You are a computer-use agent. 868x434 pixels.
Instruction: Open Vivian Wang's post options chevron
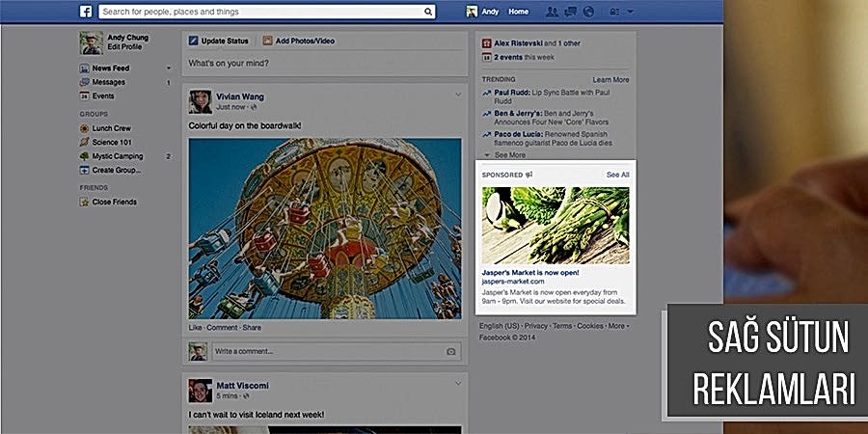[458, 95]
